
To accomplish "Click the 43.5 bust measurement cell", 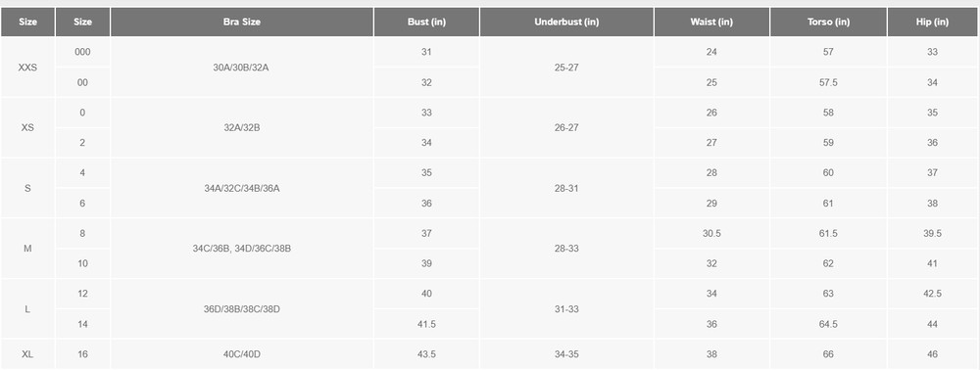I will pyautogui.click(x=426, y=354).
